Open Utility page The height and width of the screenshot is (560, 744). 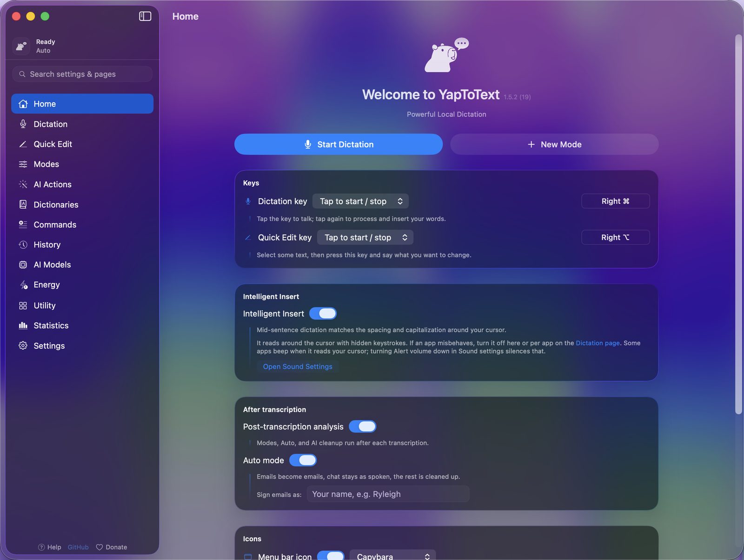point(82,306)
